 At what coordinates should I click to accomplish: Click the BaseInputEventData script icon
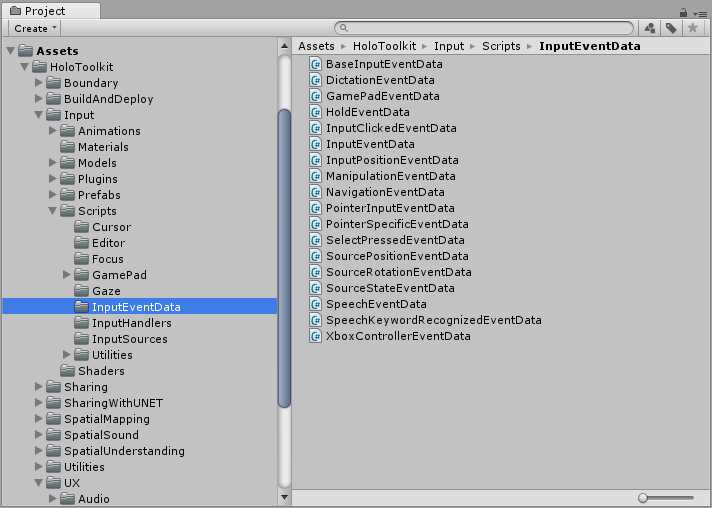(x=315, y=64)
